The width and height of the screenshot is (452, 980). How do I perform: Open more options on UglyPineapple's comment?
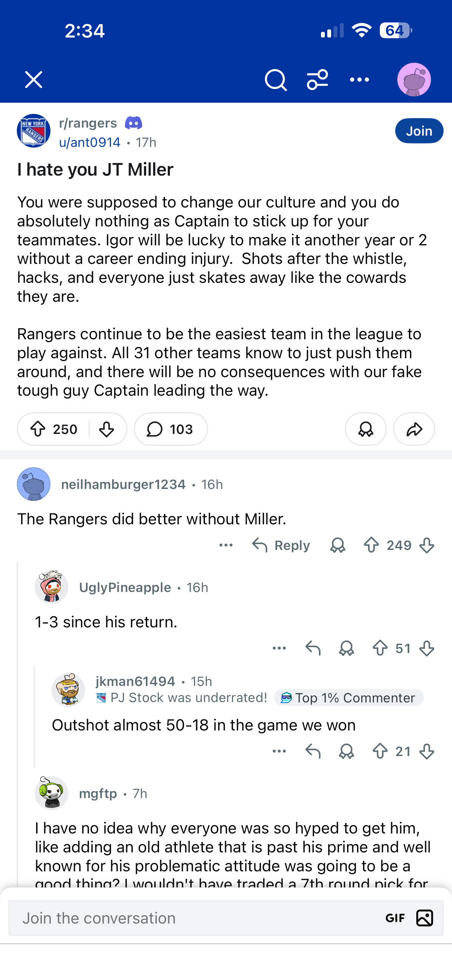click(279, 648)
